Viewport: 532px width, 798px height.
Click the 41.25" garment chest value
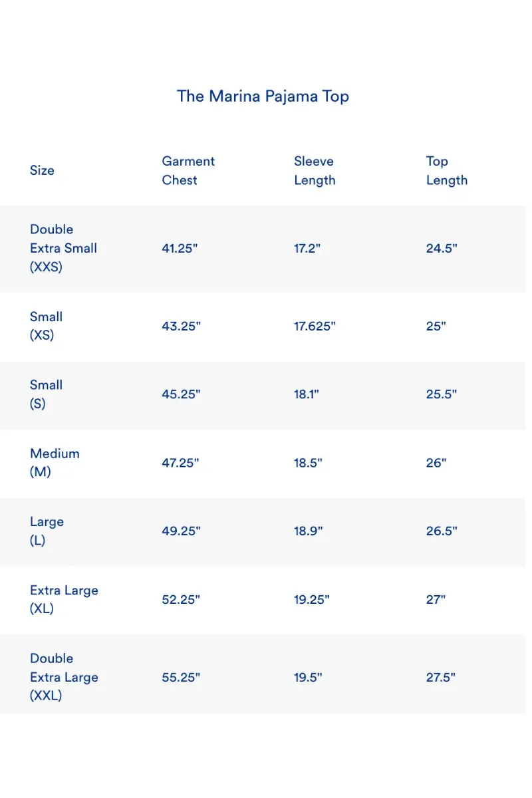180,248
